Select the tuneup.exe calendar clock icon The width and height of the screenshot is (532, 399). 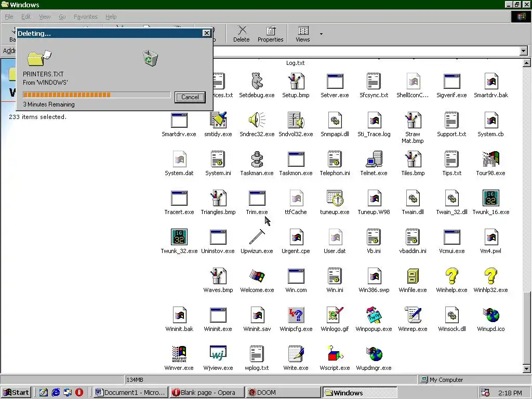point(335,198)
